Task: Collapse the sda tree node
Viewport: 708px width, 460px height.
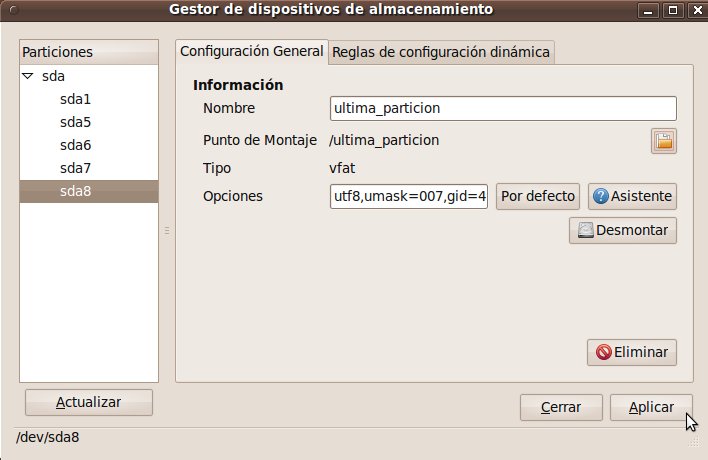Action: 28,76
